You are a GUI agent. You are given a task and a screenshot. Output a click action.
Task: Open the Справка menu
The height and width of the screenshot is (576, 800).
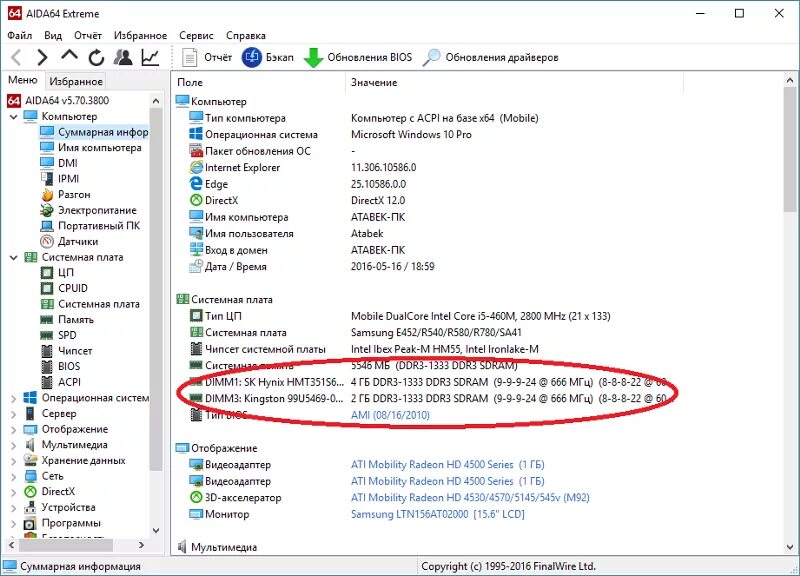[x=245, y=35]
